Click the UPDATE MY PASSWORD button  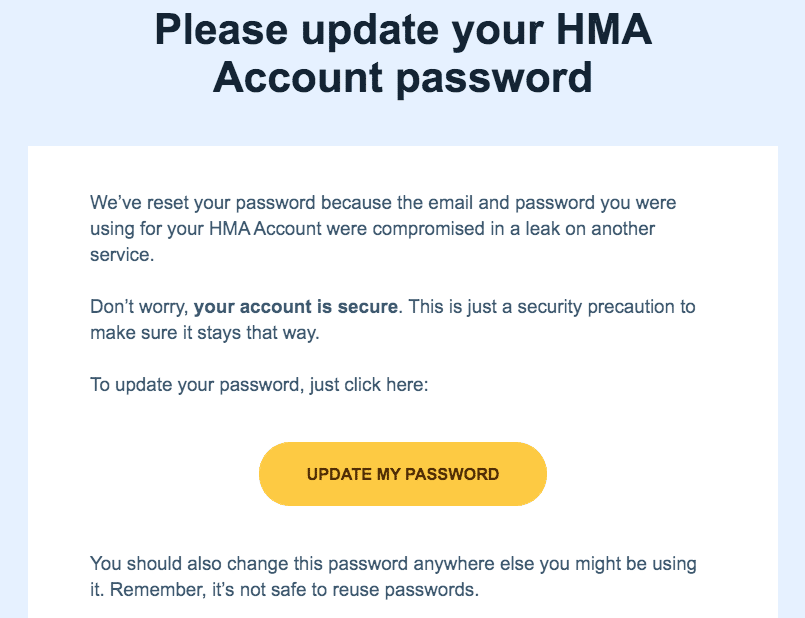point(402,474)
